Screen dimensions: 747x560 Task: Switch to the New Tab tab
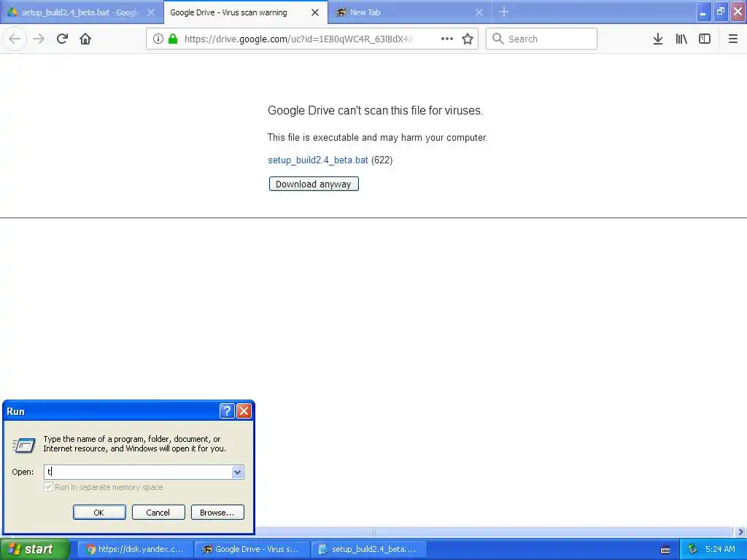tap(410, 12)
